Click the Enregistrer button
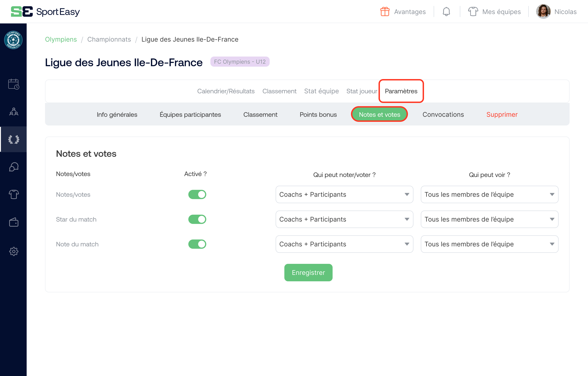The height and width of the screenshot is (376, 588). tap(308, 272)
